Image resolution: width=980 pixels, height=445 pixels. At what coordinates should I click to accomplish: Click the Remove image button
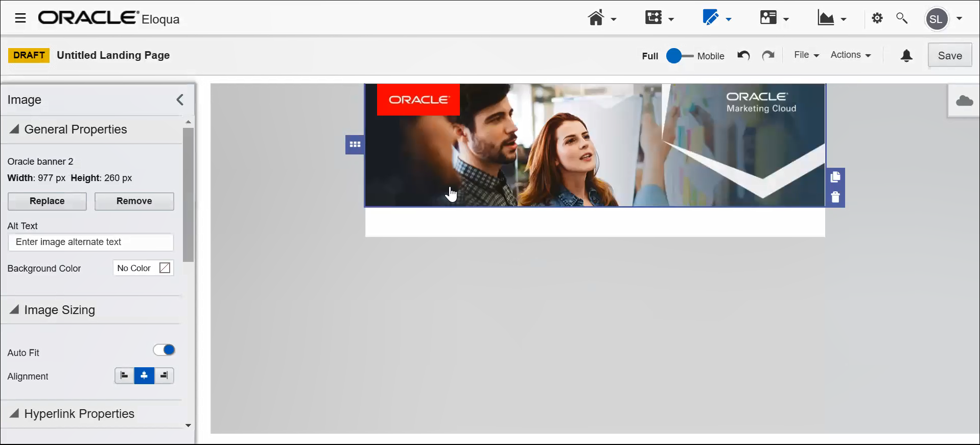point(134,201)
